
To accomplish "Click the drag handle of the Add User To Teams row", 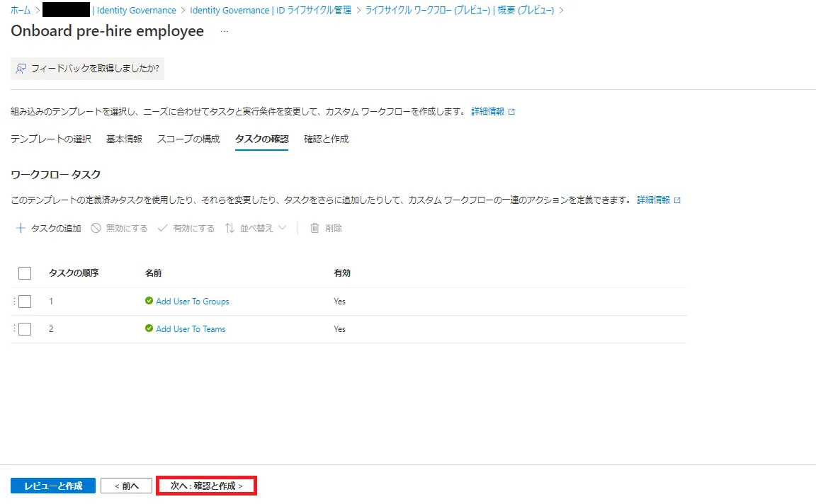I will point(13,329).
